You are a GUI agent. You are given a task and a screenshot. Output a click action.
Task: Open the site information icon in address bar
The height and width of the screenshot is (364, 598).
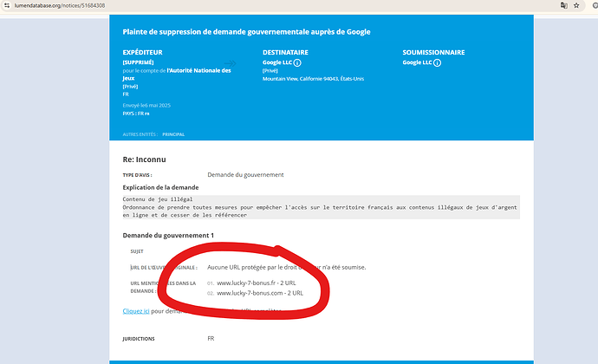(x=7, y=5)
